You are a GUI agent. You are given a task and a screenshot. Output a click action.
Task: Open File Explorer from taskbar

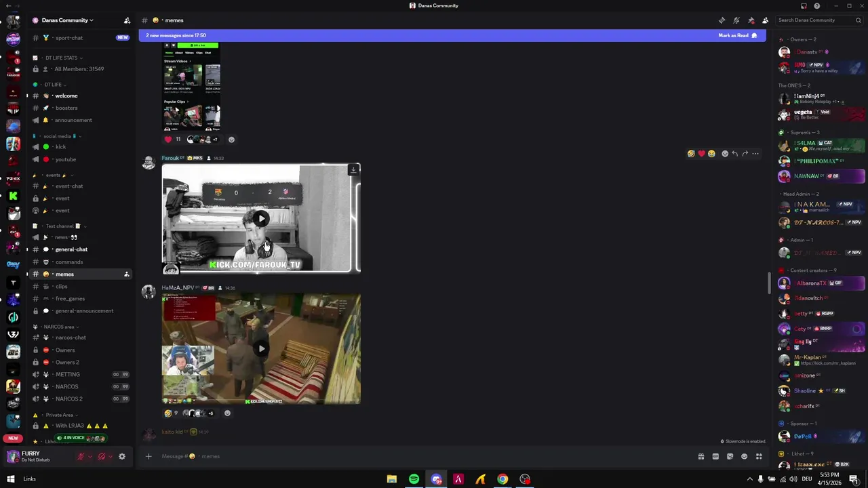[x=391, y=479]
